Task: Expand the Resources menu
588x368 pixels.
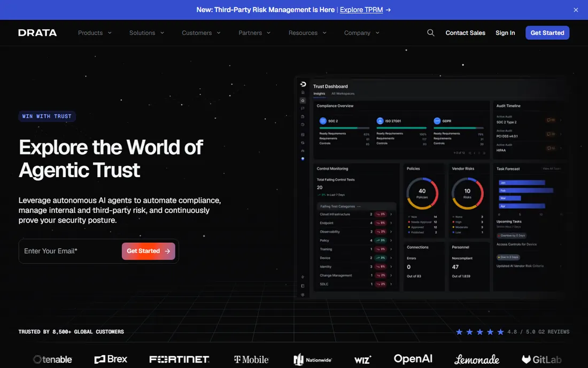Action: [307, 33]
